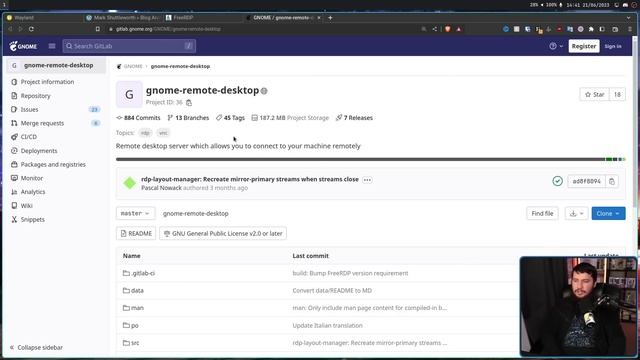640x360 pixels.
Task: Click the Brave shields icon
Action: tap(448, 29)
